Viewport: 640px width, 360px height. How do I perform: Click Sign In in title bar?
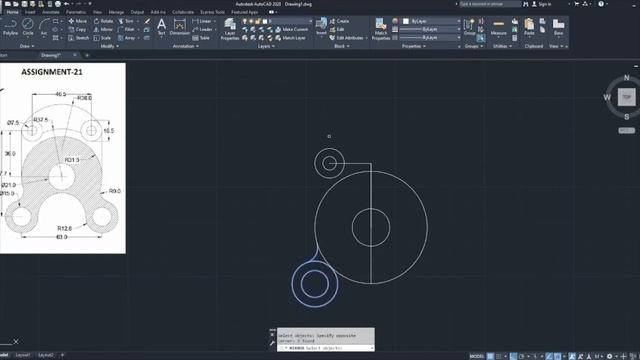pyautogui.click(x=541, y=4)
